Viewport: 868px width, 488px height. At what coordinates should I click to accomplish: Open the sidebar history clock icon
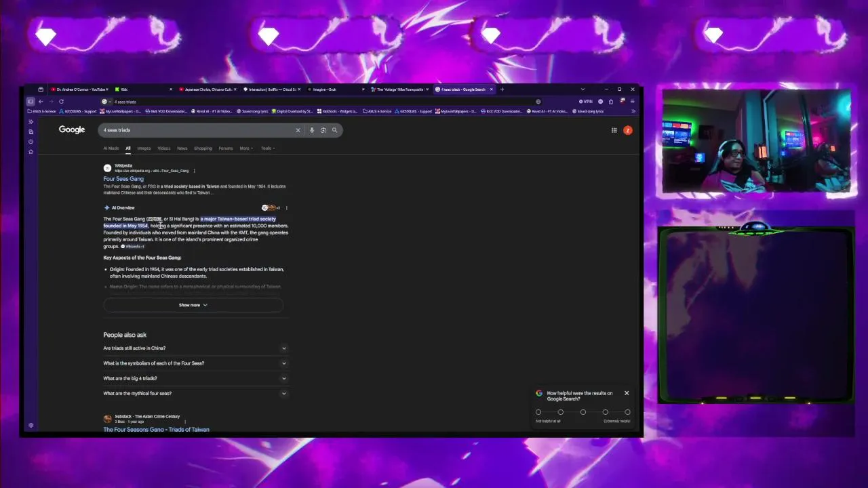click(31, 142)
